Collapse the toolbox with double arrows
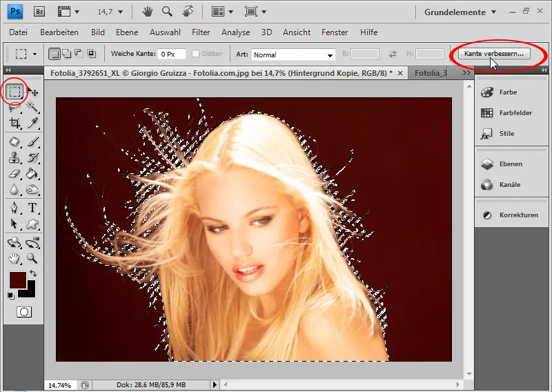The width and height of the screenshot is (552, 392). tap(8, 70)
